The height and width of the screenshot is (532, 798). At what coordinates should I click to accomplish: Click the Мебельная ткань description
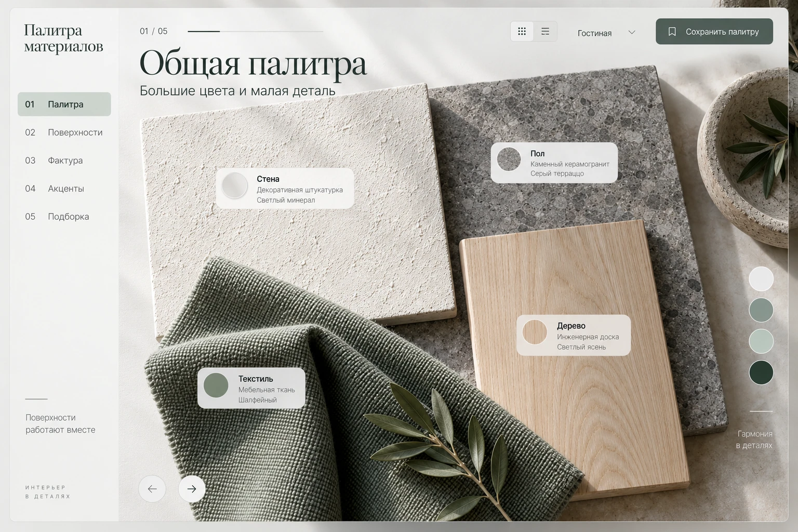(x=267, y=390)
